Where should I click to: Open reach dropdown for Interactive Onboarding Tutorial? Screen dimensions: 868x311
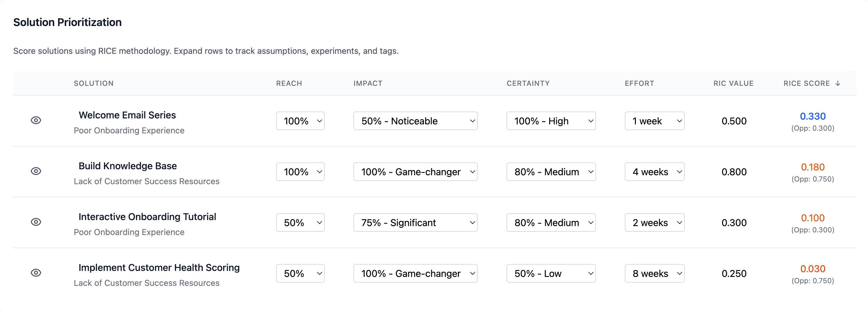[300, 222]
